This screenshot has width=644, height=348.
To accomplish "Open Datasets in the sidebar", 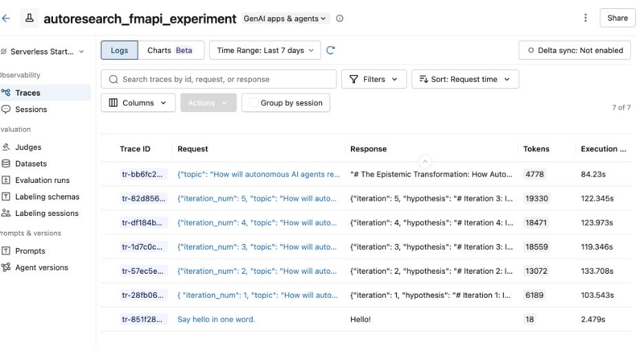I will tap(31, 164).
